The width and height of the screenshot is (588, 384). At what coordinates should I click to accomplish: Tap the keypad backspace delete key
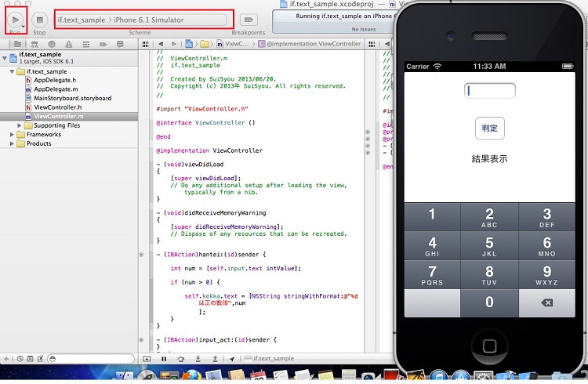click(x=547, y=303)
